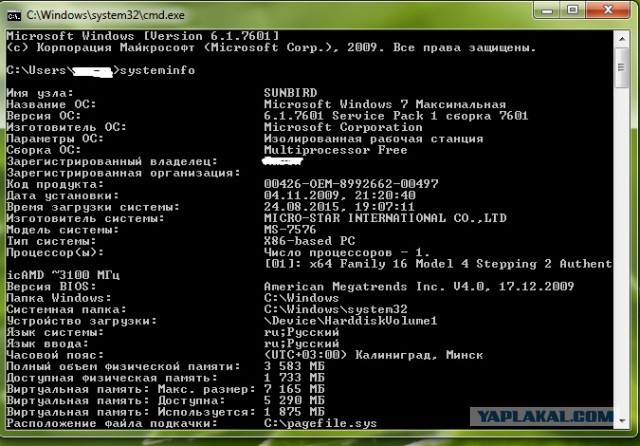
Task: Maximize the cmd.exe window
Action: pyautogui.click(x=573, y=10)
